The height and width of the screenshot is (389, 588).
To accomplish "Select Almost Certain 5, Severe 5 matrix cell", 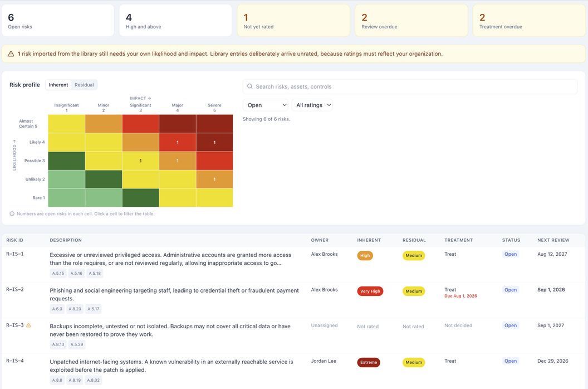I will click(214, 124).
